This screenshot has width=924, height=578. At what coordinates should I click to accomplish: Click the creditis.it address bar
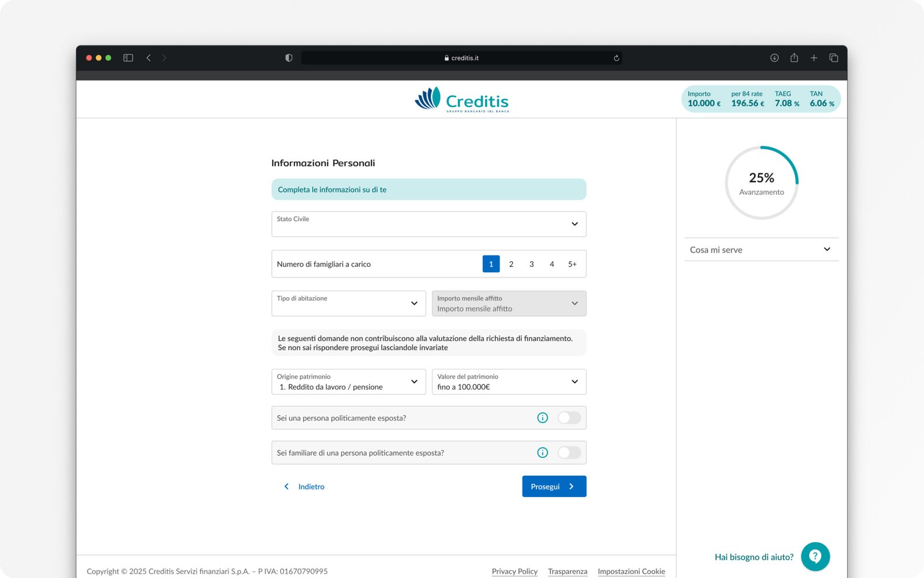point(461,58)
